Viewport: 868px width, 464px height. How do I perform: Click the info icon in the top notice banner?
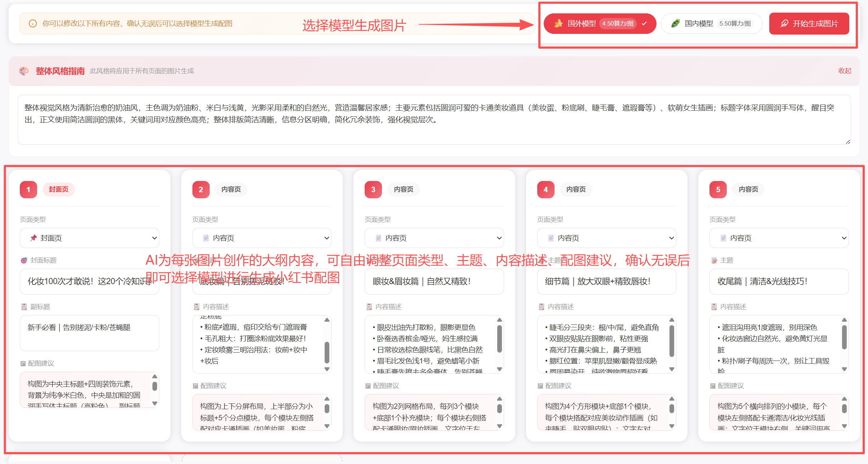32,23
